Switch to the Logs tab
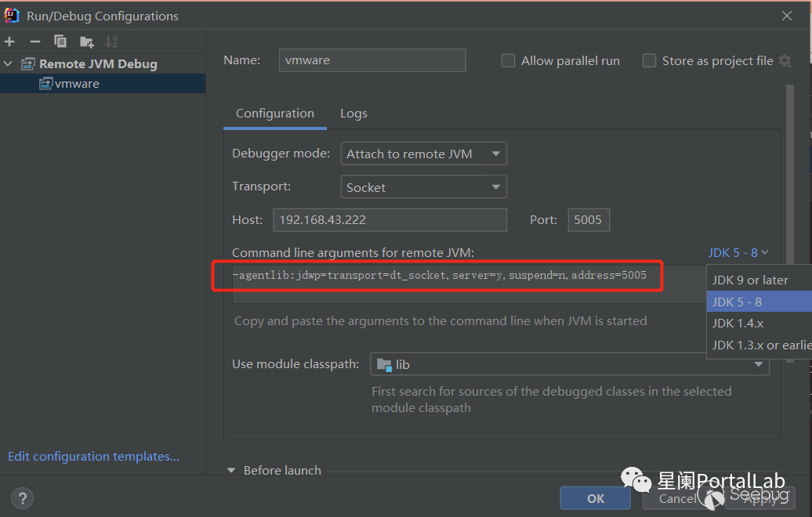Image resolution: width=812 pixels, height=517 pixels. click(353, 114)
